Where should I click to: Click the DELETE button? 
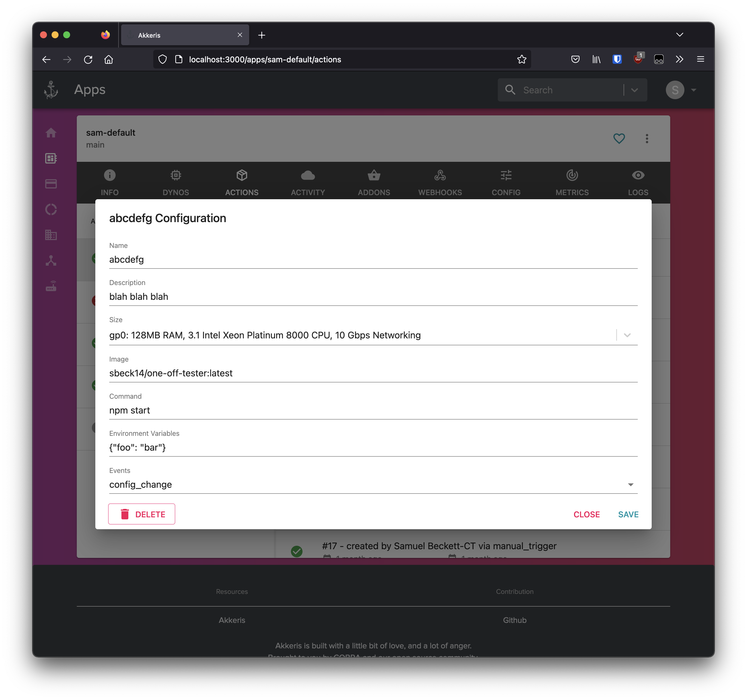(x=142, y=514)
